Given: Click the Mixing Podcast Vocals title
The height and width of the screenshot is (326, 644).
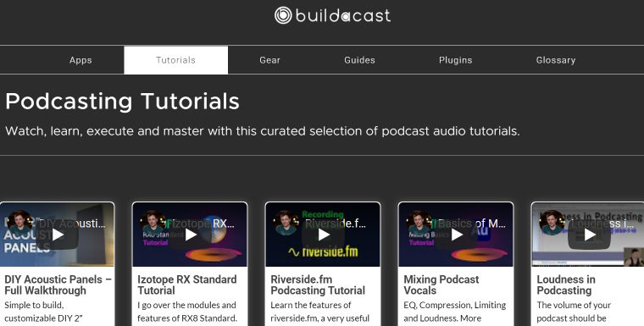Looking at the screenshot, I should (441, 285).
